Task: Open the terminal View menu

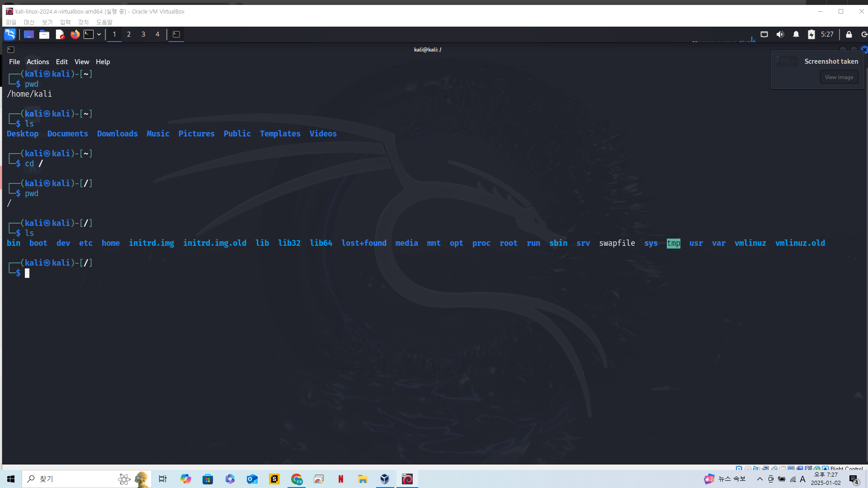Action: pos(82,62)
